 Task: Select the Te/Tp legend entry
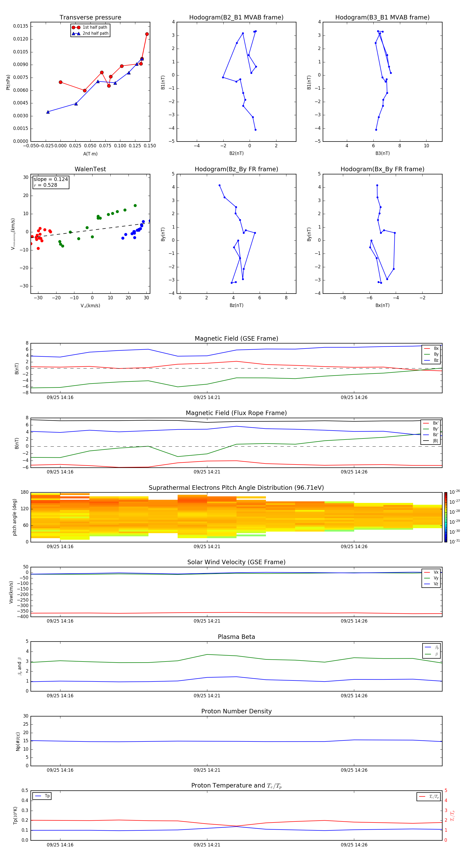(x=429, y=797)
